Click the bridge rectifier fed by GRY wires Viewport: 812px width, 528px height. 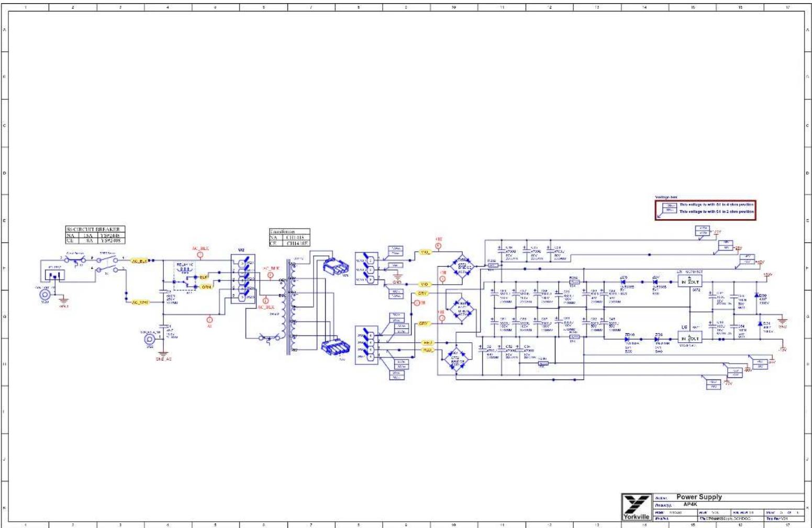(x=462, y=310)
